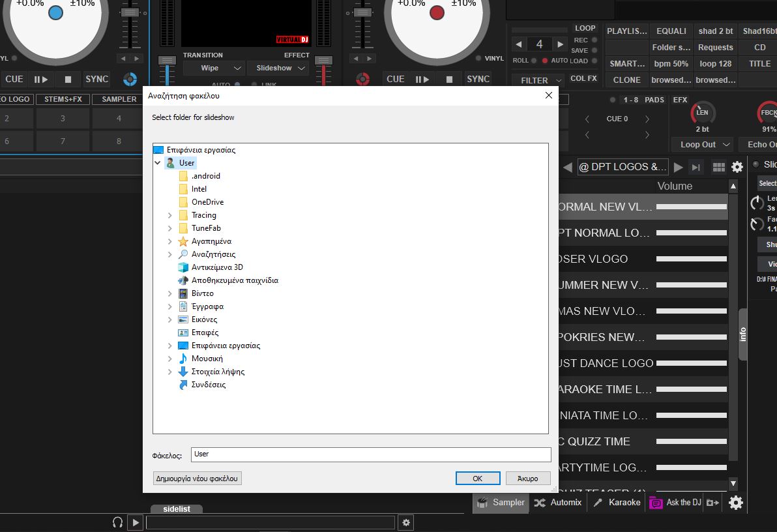Expand the TuneFab folder
Image resolution: width=777 pixels, height=532 pixels.
(x=170, y=228)
